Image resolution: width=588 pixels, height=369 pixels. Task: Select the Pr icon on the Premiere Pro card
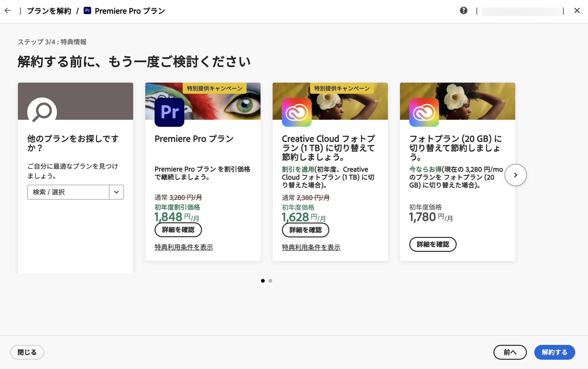tap(169, 112)
